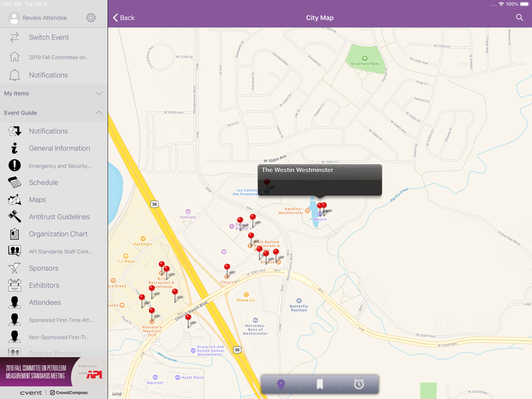The image size is (532, 399).
Task: Click Event Guide Notifications arrows icon
Action: click(14, 131)
